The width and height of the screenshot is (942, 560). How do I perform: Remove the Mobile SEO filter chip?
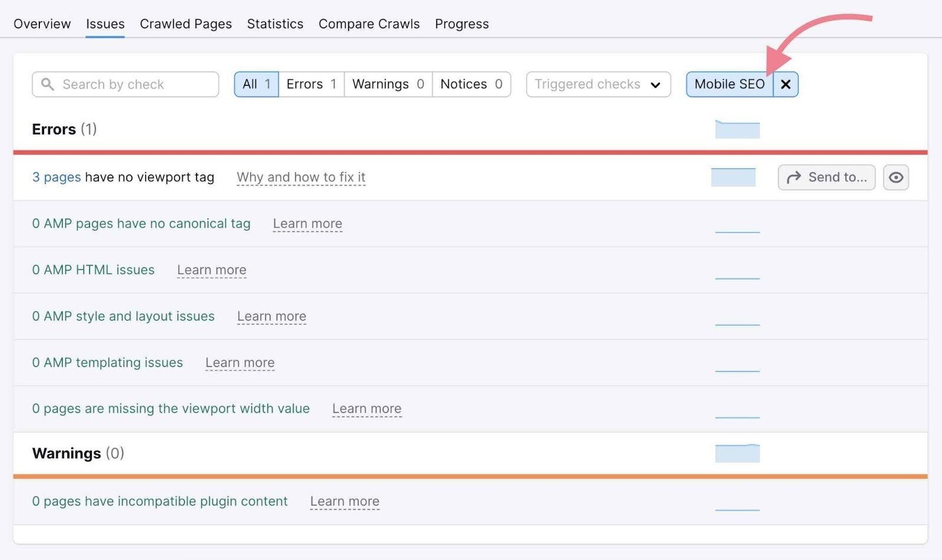click(785, 84)
